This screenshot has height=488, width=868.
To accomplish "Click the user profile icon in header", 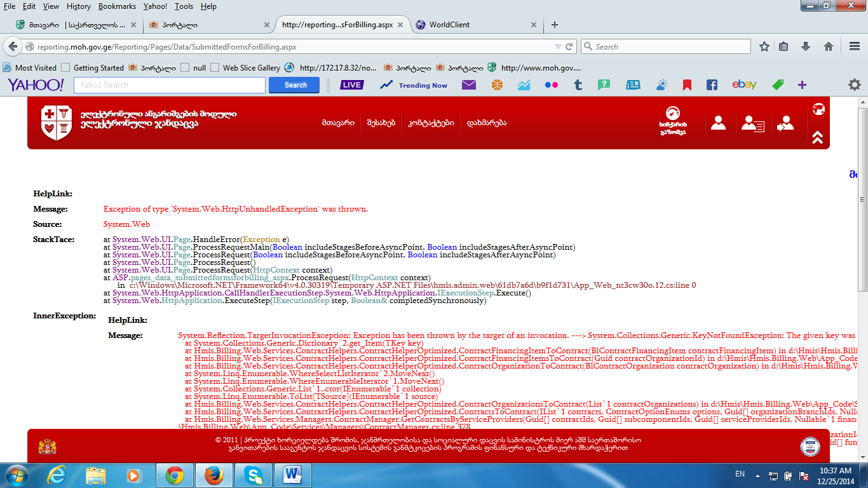I will (x=718, y=123).
